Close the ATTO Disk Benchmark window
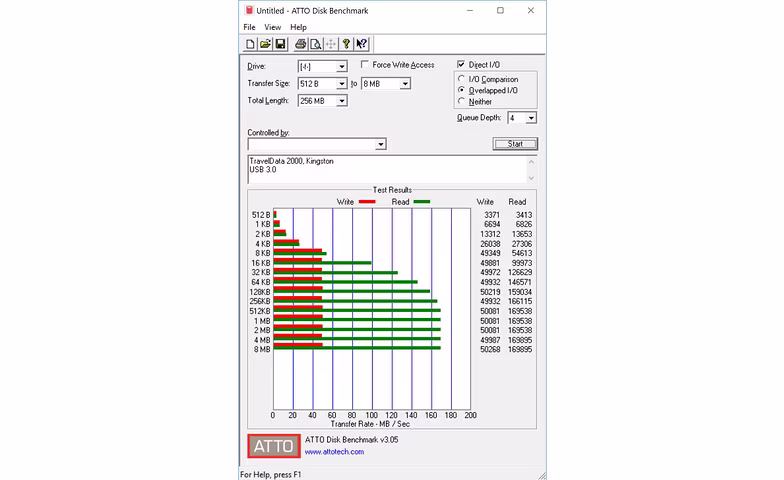Image resolution: width=784 pixels, height=480 pixels. [530, 10]
